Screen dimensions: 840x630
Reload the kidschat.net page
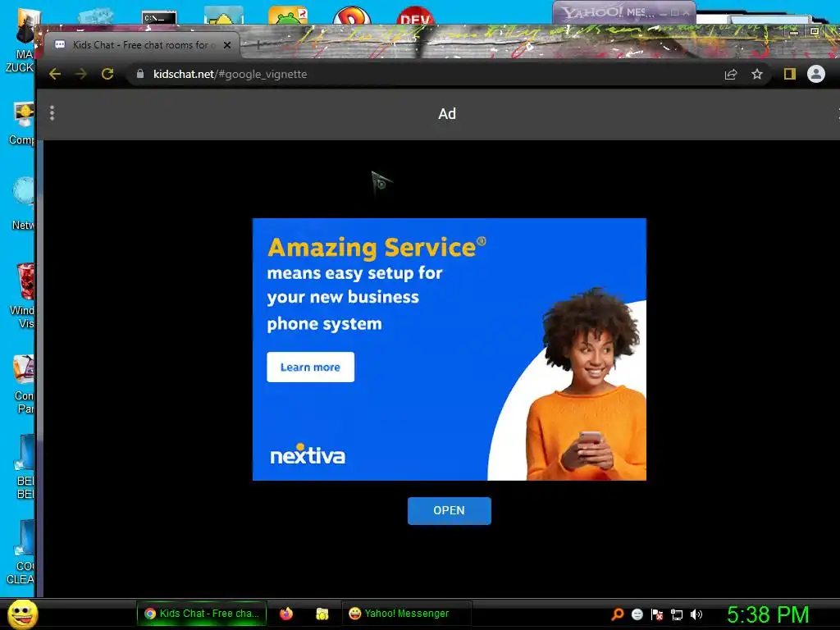click(107, 74)
